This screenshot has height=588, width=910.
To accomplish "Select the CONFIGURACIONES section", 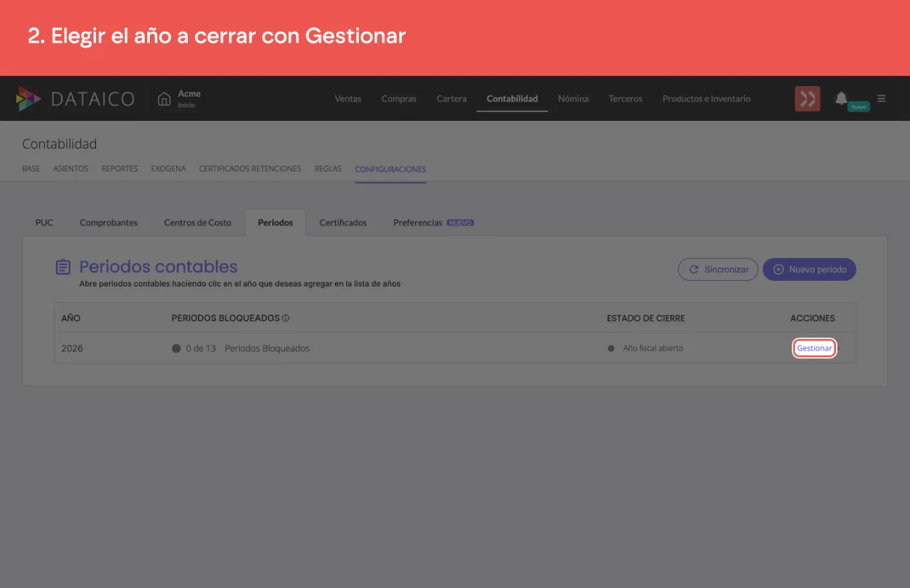I will tap(390, 169).
